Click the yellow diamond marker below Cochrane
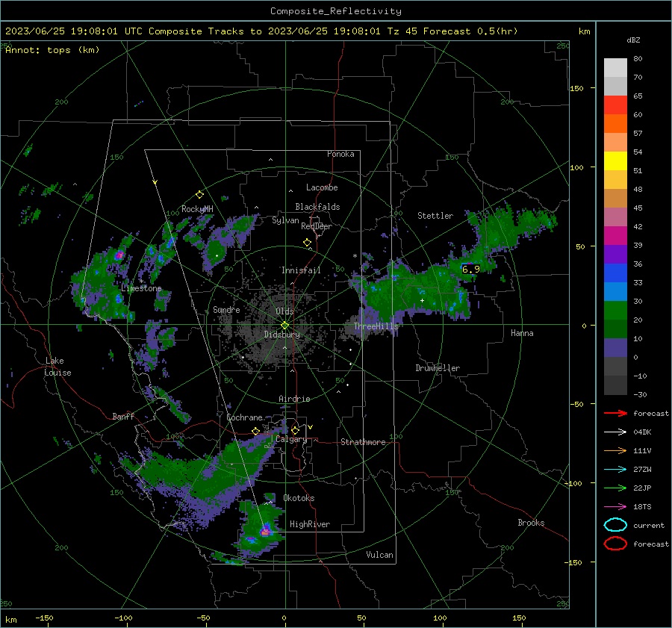Screen dimensions: 672x628 pyautogui.click(x=256, y=431)
